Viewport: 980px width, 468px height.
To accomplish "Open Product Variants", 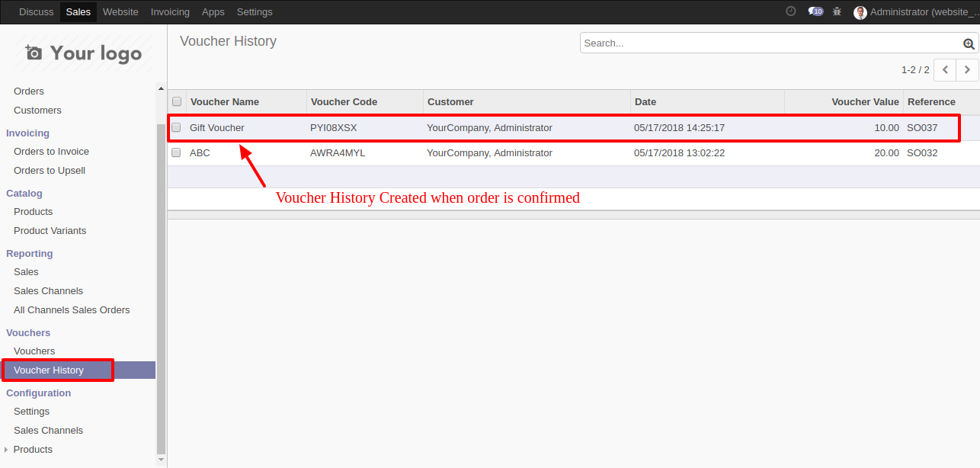I will tap(50, 230).
